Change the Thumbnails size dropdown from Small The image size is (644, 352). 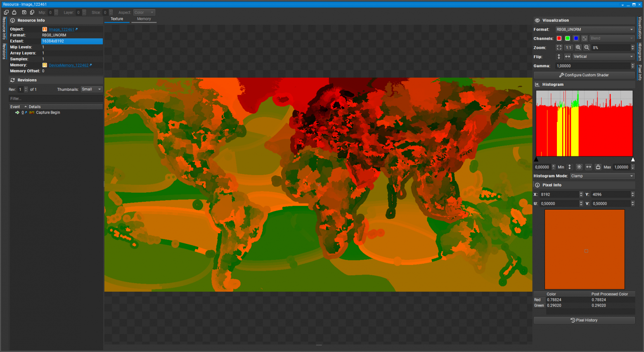tap(91, 89)
